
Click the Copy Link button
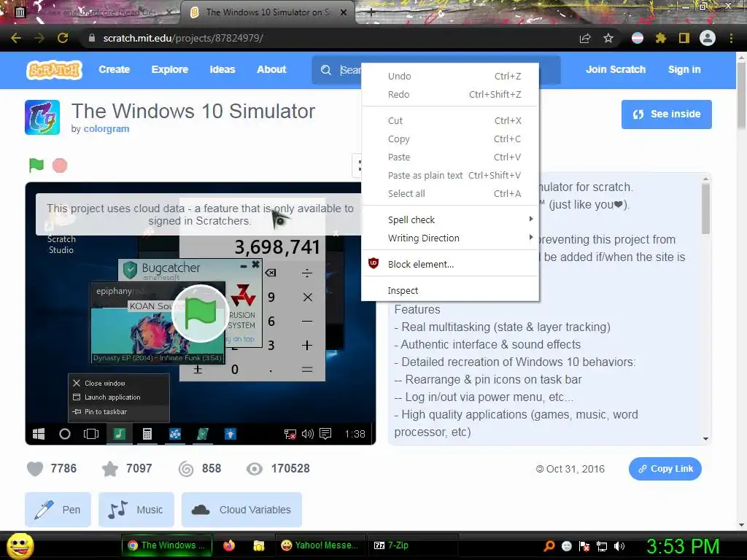(x=665, y=469)
